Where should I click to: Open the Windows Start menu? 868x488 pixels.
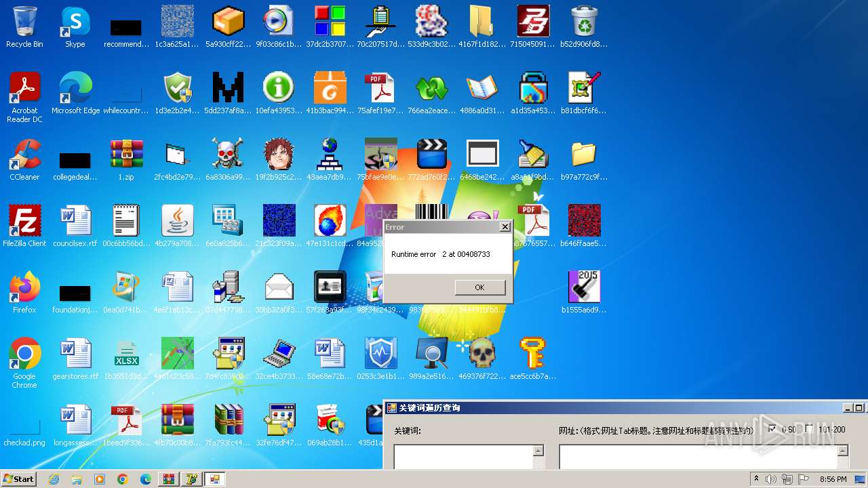[19, 479]
